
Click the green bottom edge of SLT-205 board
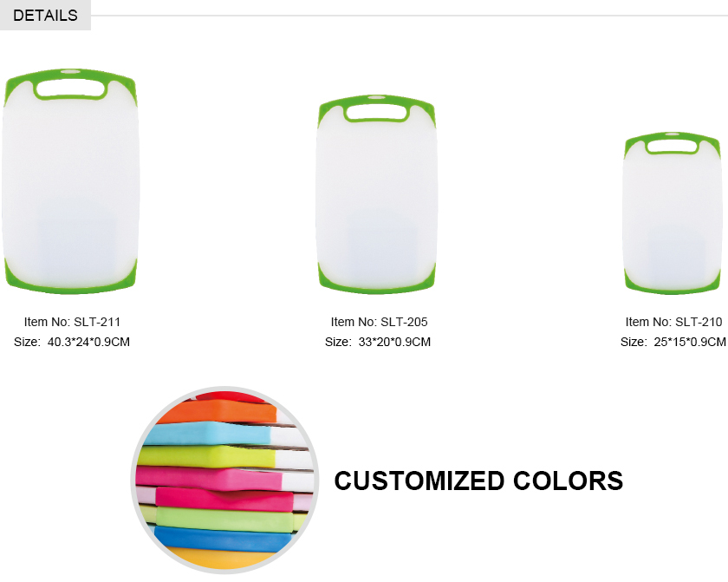376,285
